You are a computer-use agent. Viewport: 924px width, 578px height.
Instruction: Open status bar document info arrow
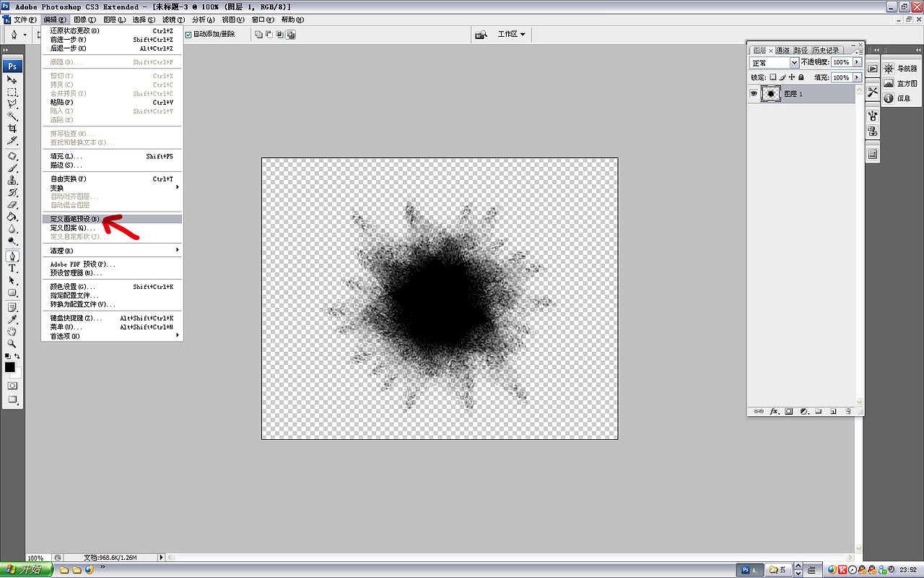161,558
